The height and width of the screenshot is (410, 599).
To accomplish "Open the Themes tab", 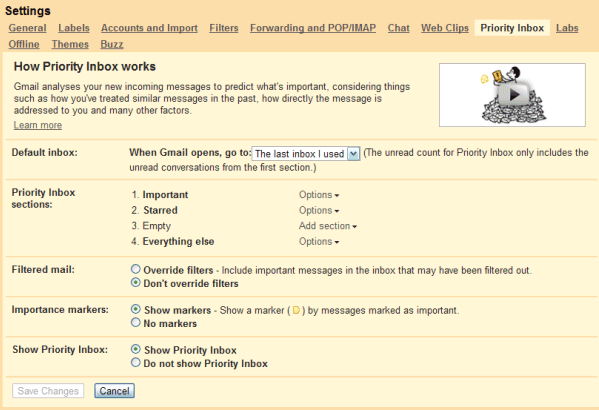I will [x=70, y=44].
